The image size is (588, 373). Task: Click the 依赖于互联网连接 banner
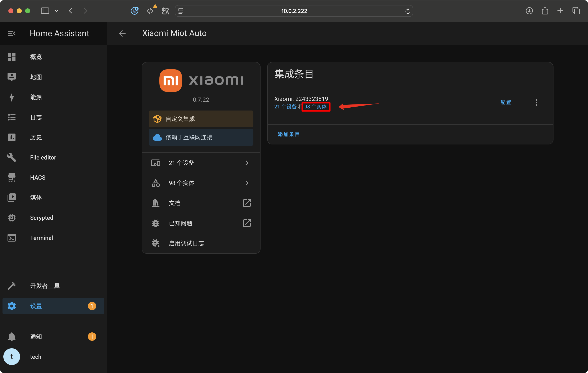tap(201, 137)
